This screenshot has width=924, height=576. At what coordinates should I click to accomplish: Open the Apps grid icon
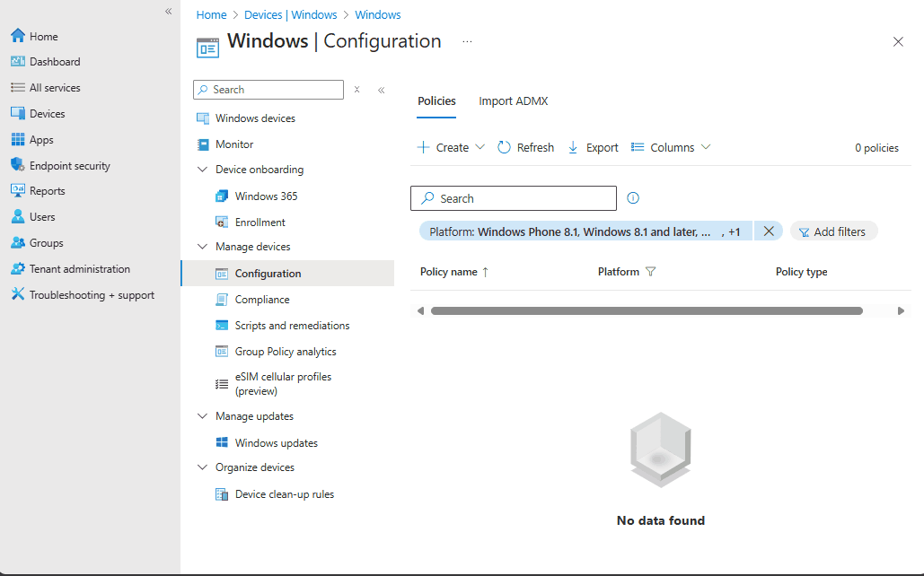[x=18, y=140]
